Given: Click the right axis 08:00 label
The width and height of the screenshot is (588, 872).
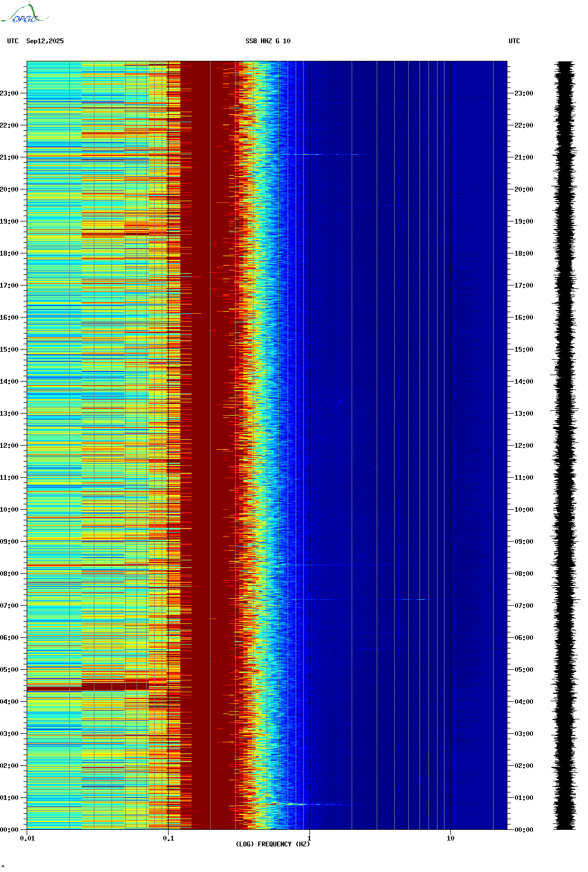Looking at the screenshot, I should click(524, 574).
